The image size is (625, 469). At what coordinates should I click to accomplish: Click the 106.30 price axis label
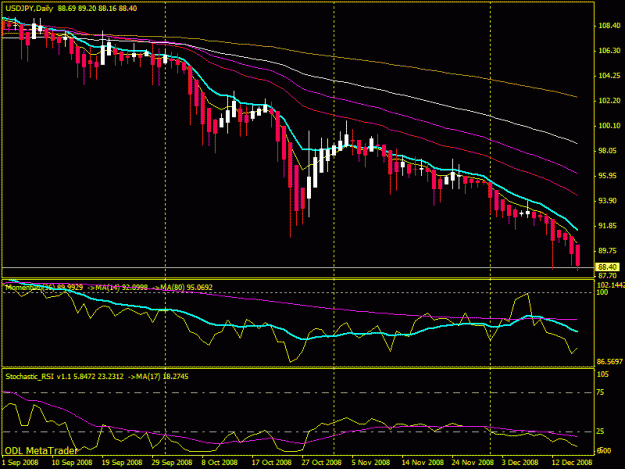[609, 51]
